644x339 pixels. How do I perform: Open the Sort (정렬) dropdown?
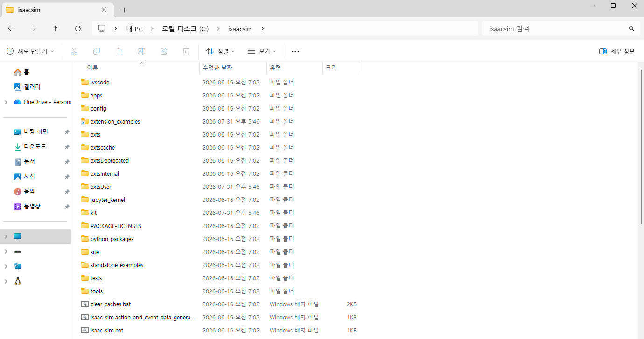[x=220, y=51]
